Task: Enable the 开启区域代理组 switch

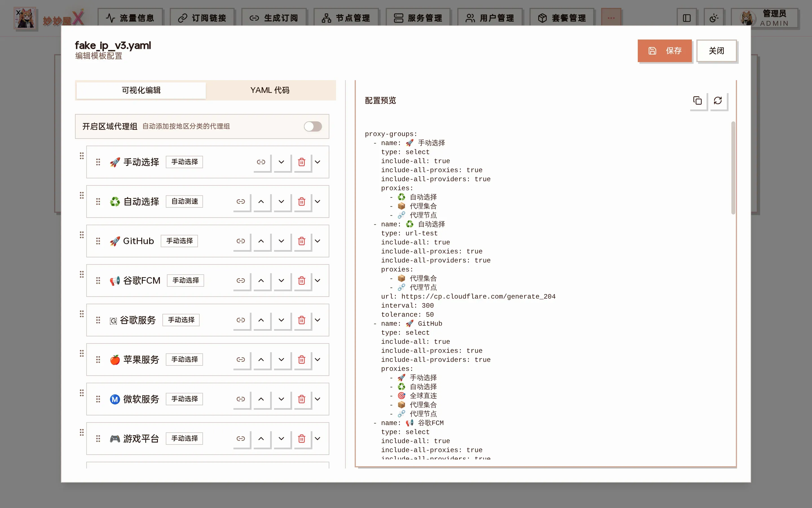Action: [313, 127]
